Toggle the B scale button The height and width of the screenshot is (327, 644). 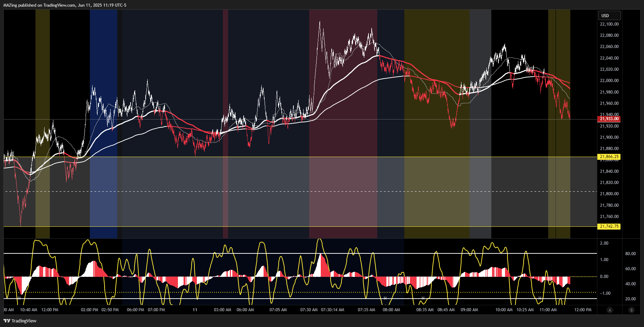coord(632,310)
